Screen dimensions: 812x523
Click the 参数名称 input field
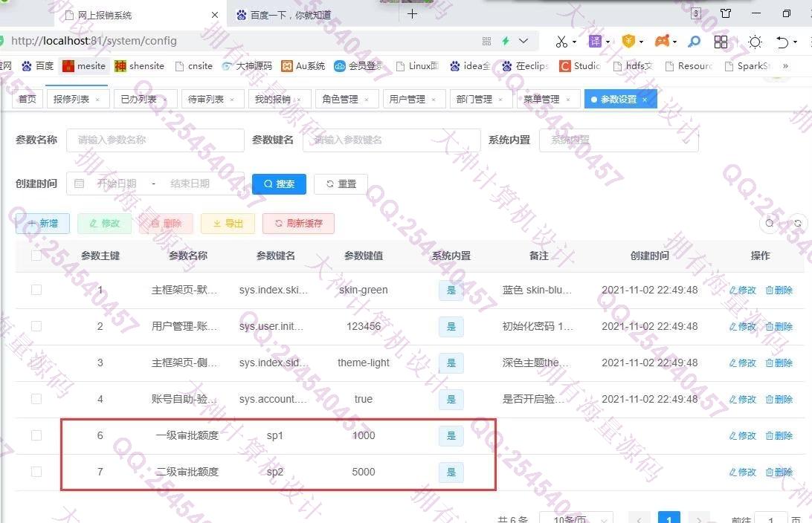click(x=155, y=140)
